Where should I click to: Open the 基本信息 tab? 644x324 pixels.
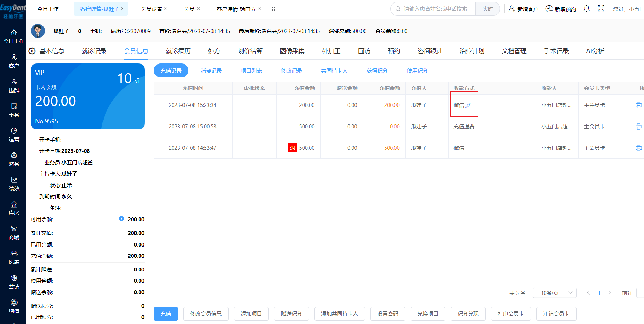click(52, 51)
